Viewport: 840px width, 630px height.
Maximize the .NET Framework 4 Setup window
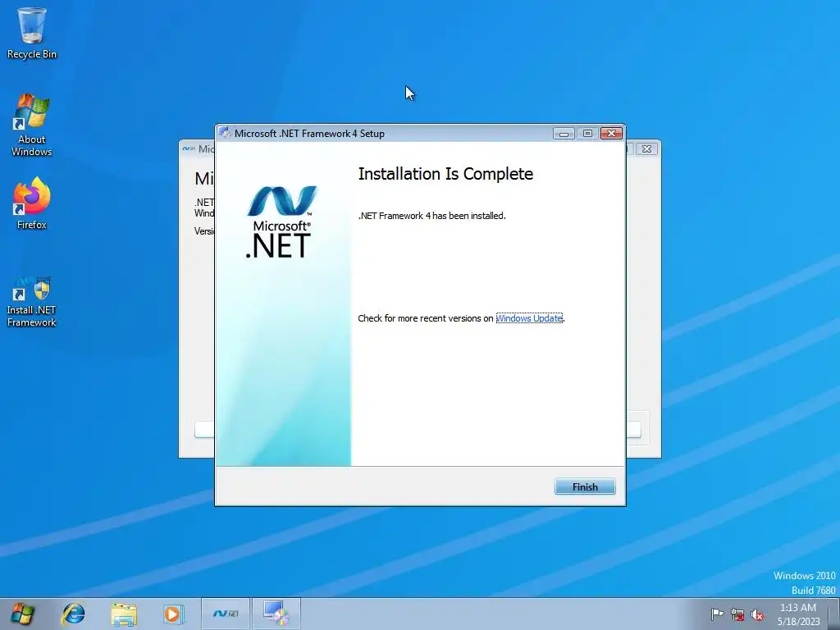(587, 134)
